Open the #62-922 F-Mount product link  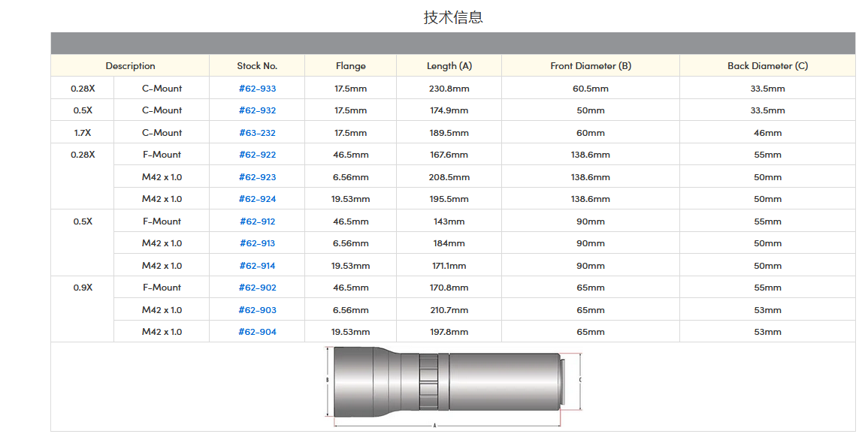(257, 155)
